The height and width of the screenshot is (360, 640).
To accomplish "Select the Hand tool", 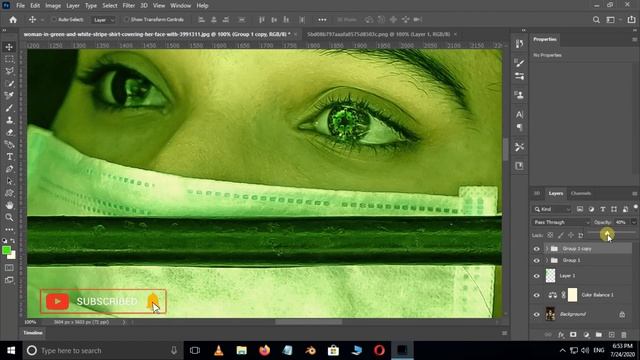I will [x=9, y=205].
